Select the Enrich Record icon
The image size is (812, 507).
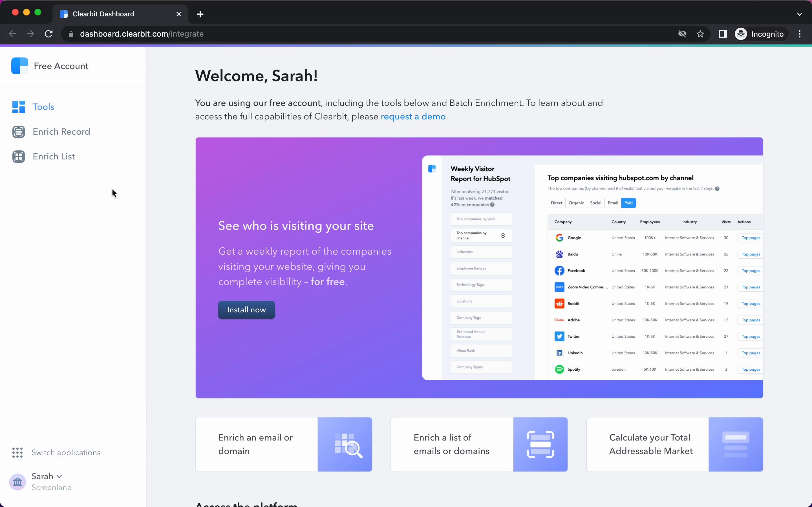(x=19, y=132)
